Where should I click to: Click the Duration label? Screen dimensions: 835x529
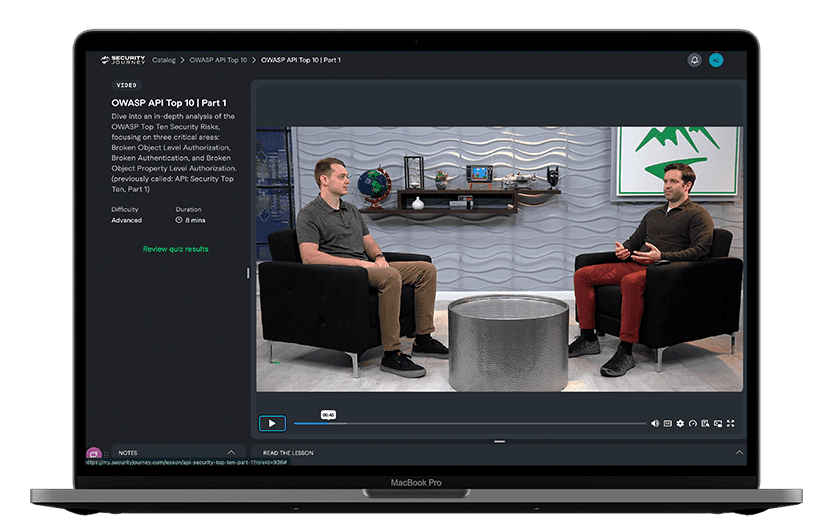tap(189, 209)
